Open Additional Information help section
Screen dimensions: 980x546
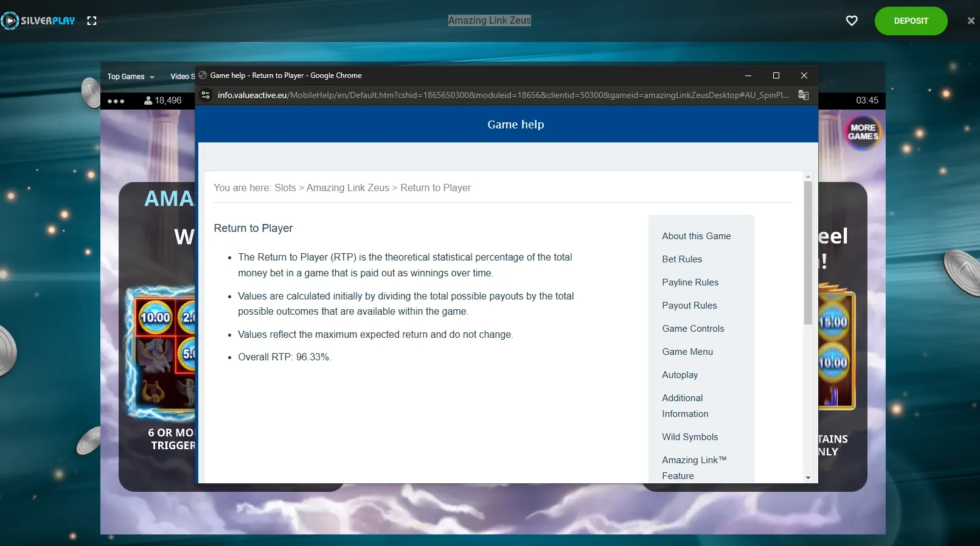pos(685,406)
